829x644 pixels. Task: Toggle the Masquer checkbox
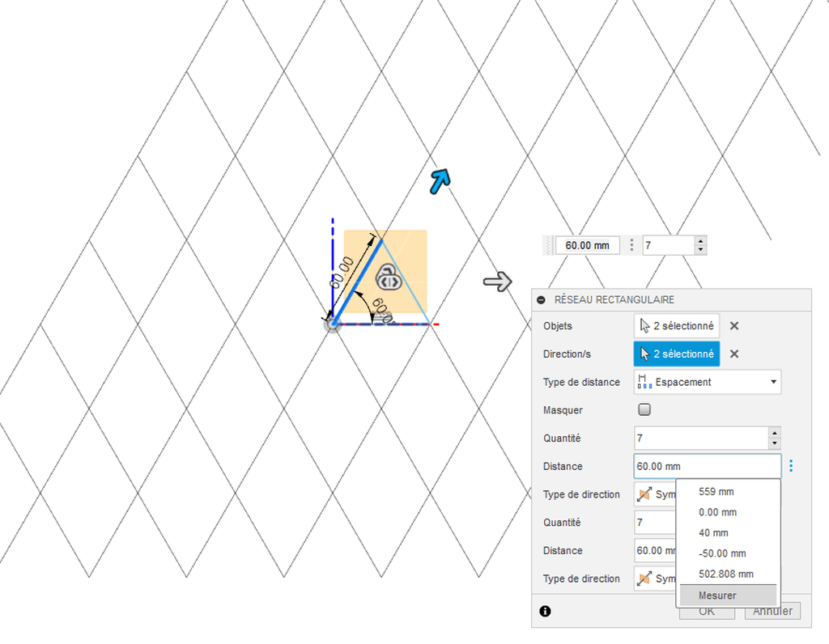(x=644, y=410)
